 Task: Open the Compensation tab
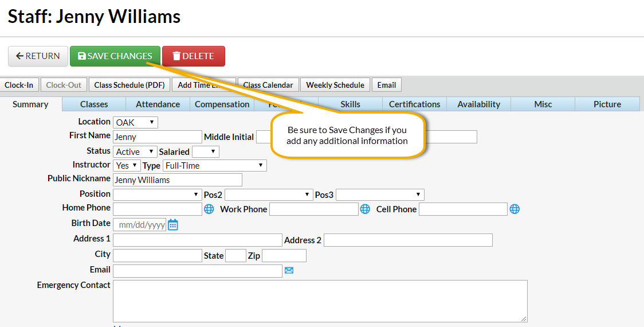(x=222, y=104)
